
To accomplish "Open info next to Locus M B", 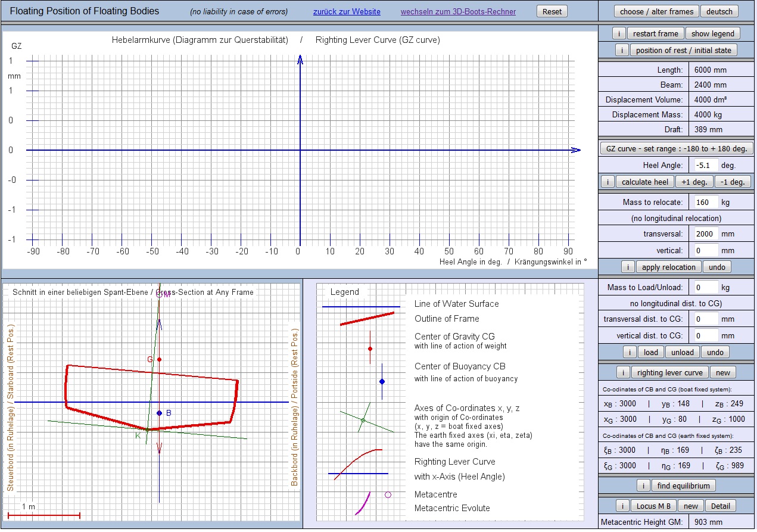I will click(x=621, y=506).
